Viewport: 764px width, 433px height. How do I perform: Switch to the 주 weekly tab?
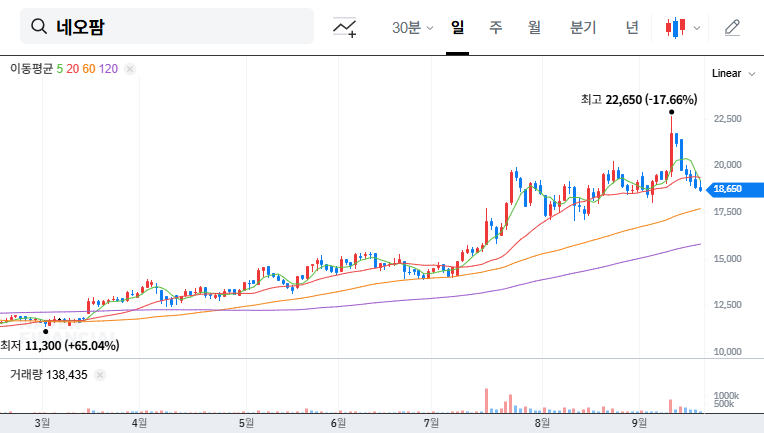point(495,28)
